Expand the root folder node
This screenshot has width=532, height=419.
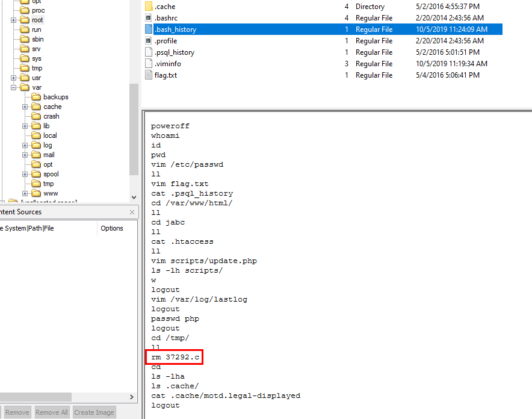[14, 20]
